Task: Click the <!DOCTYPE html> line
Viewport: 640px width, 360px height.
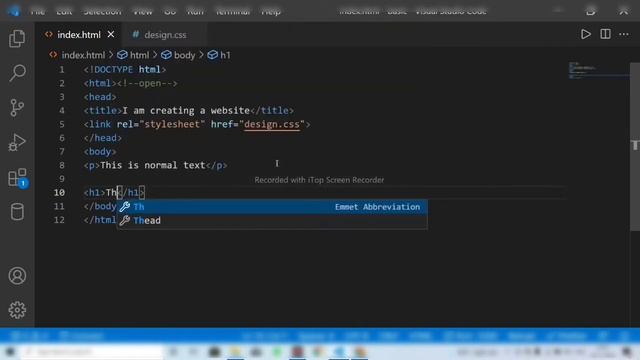Action: click(x=125, y=69)
